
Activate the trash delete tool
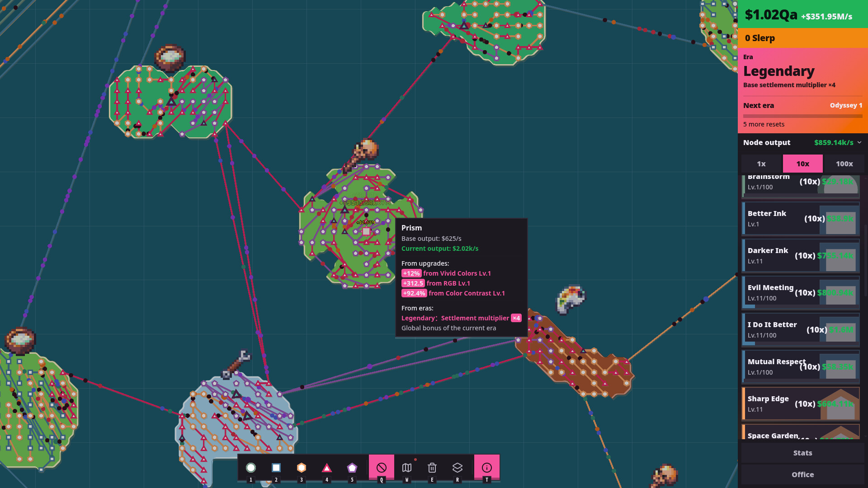432,468
